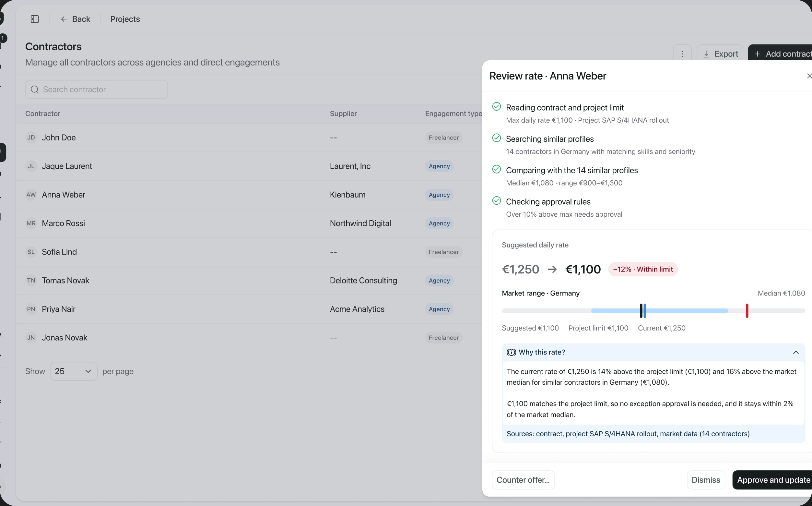
Task: Click the Freelancer badge in Sofia Lind's row
Action: [x=443, y=252]
